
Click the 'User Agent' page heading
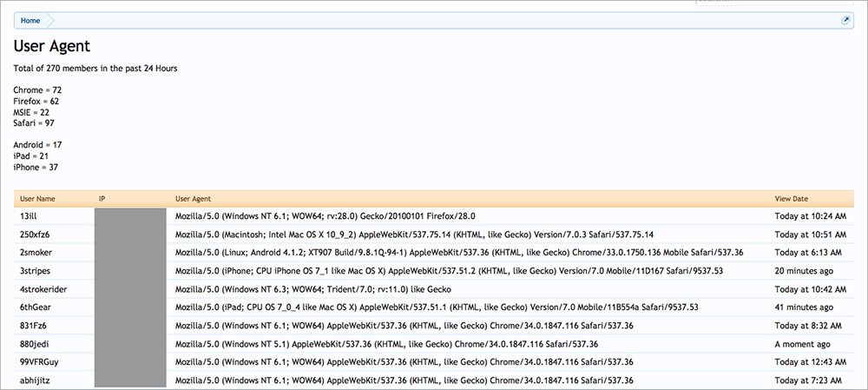point(52,46)
